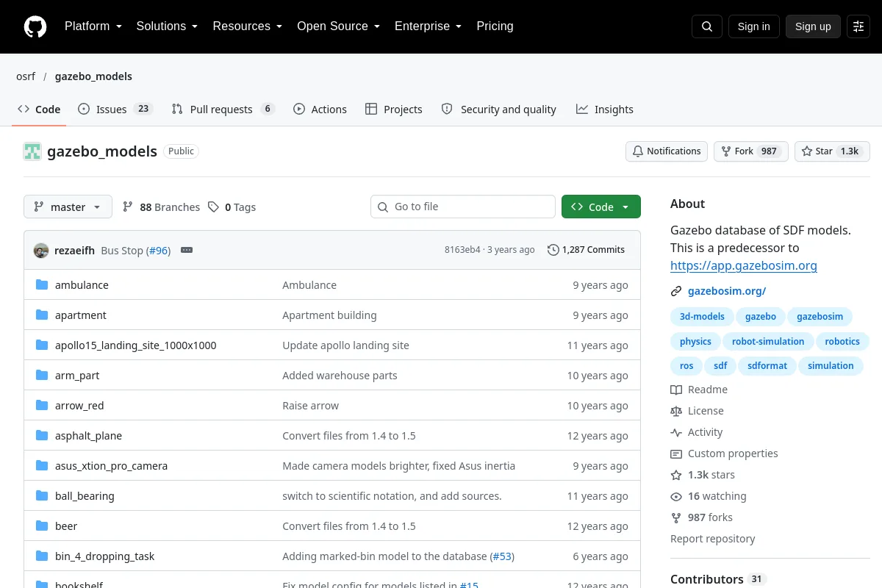Select the robot-simulation topic tag
This screenshot has height=588, width=882.
click(768, 342)
